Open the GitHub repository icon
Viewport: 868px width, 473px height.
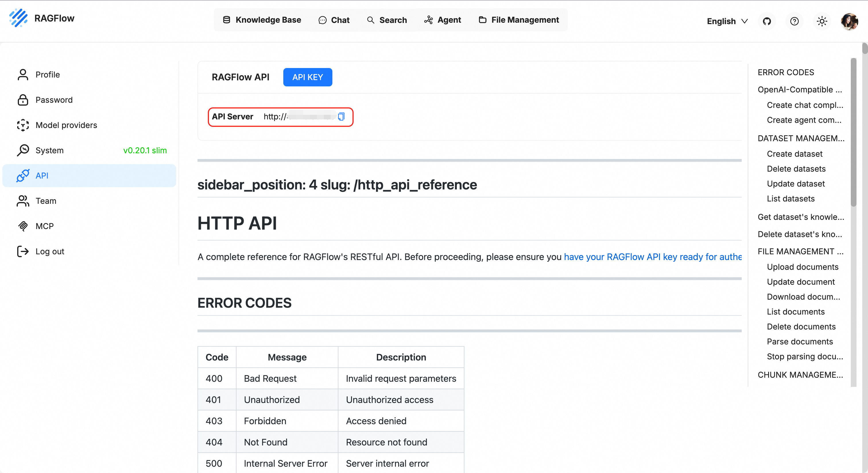[767, 21]
